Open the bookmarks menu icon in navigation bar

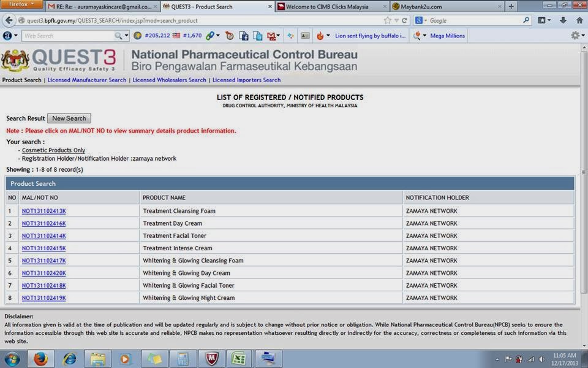tap(541, 20)
